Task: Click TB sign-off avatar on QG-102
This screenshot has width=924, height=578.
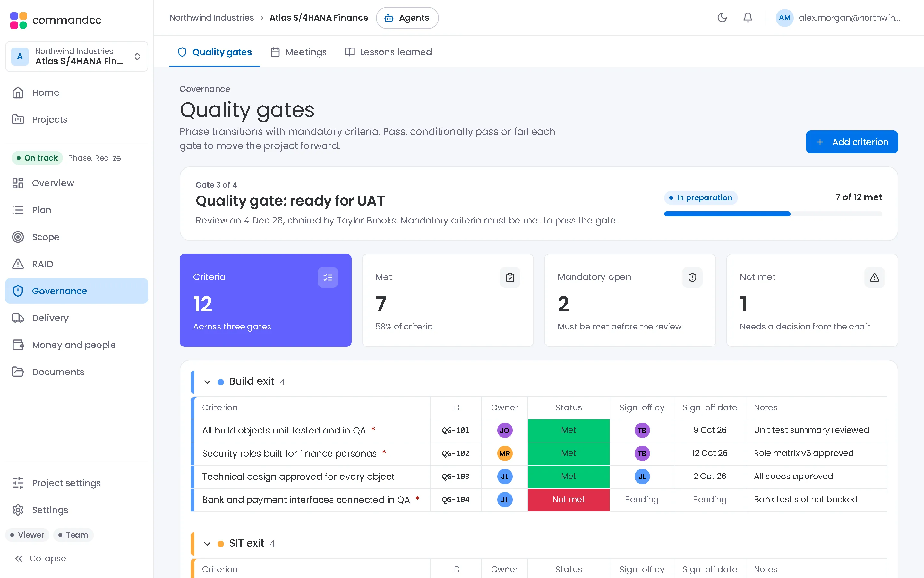Action: (642, 453)
